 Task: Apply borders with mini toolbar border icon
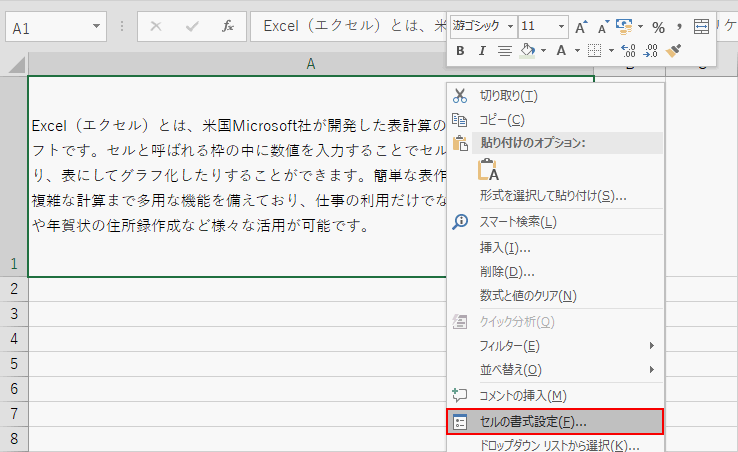tap(594, 50)
